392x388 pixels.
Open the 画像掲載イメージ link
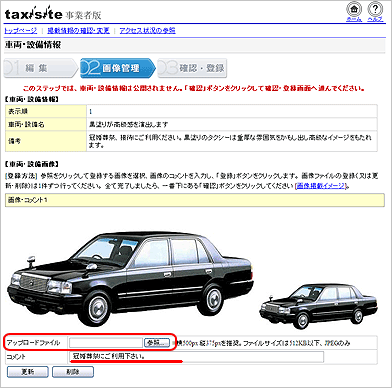pos(321,186)
